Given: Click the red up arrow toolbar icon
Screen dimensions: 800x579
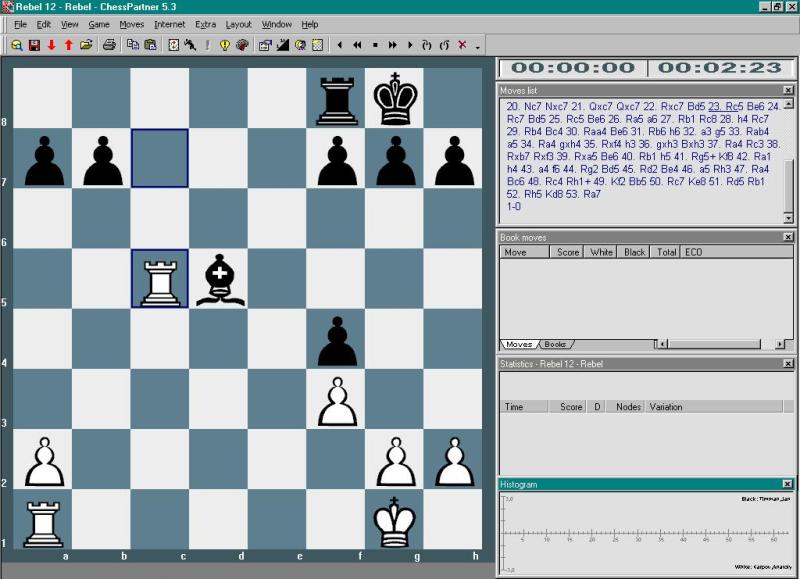Looking at the screenshot, I should (68, 45).
